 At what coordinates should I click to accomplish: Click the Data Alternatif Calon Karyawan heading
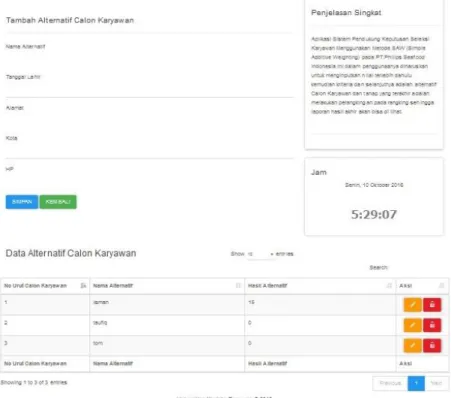(x=71, y=253)
